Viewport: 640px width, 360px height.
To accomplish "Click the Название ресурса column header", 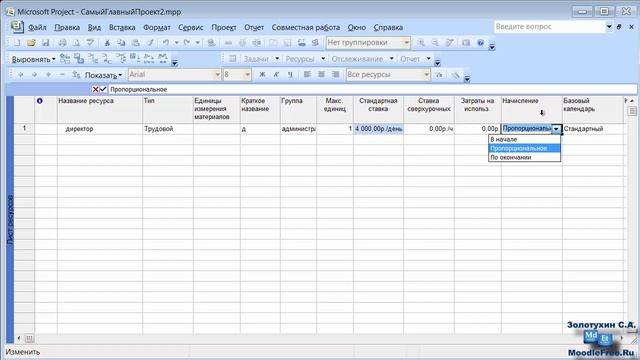I will 100,109.
